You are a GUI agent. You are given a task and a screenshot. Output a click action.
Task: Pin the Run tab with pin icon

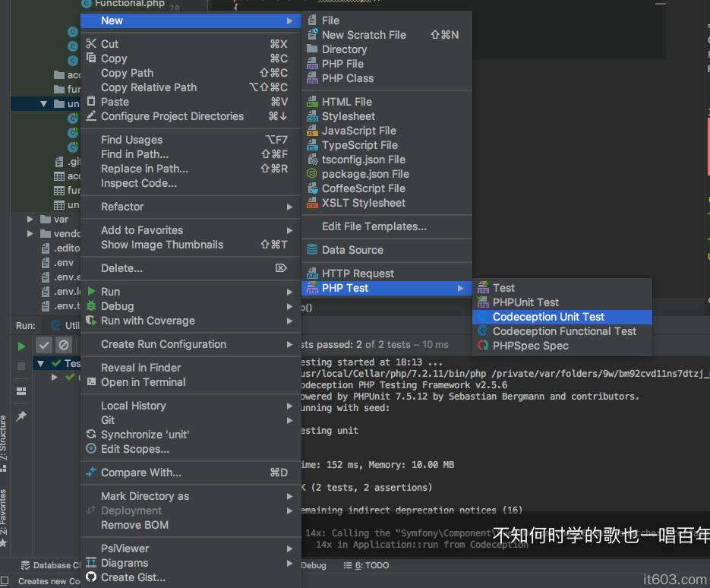coord(21,416)
